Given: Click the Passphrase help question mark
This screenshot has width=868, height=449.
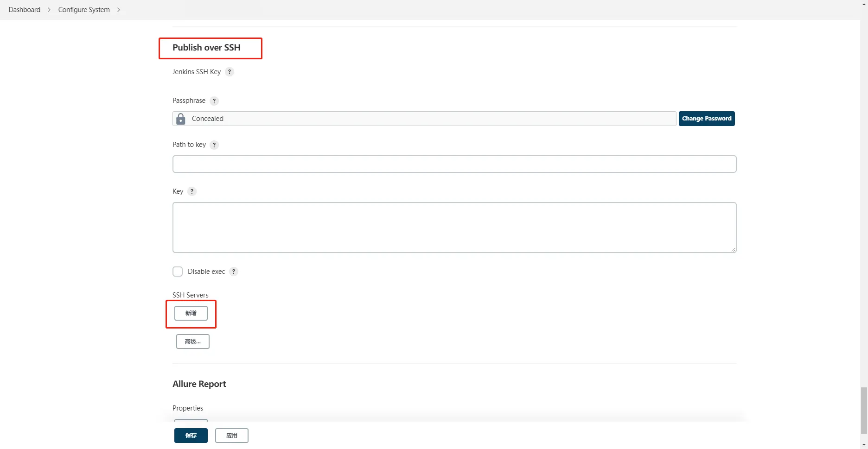Looking at the screenshot, I should tap(214, 101).
